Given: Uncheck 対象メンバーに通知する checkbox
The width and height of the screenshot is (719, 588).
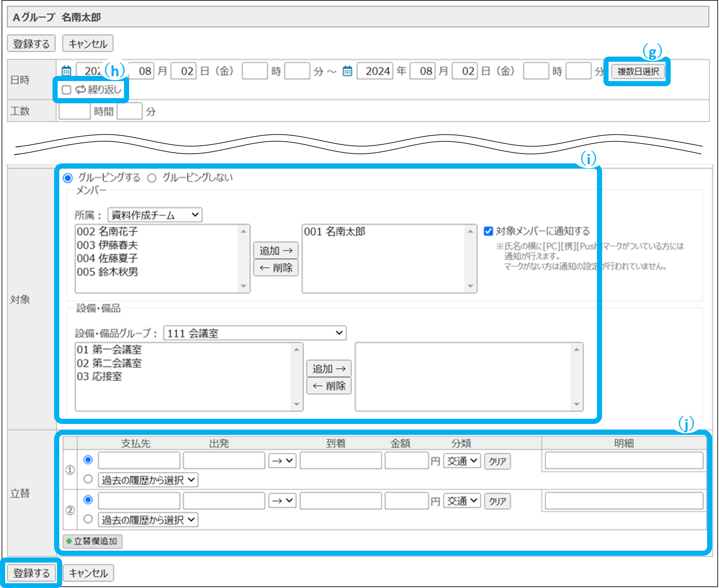Looking at the screenshot, I should pyautogui.click(x=488, y=231).
